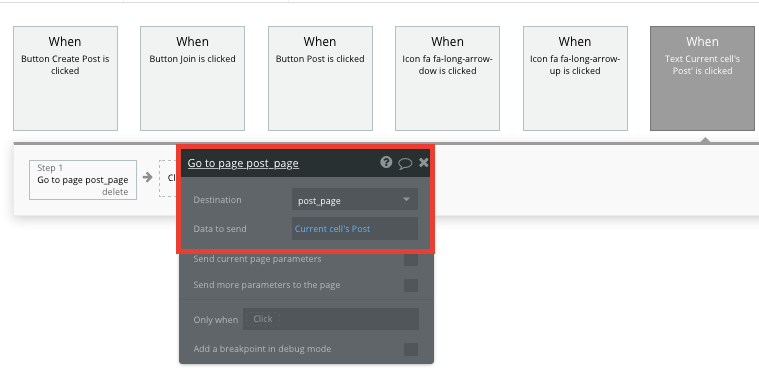Open Go to page post_page title link
Screen dimensions: 759x371
coord(243,163)
